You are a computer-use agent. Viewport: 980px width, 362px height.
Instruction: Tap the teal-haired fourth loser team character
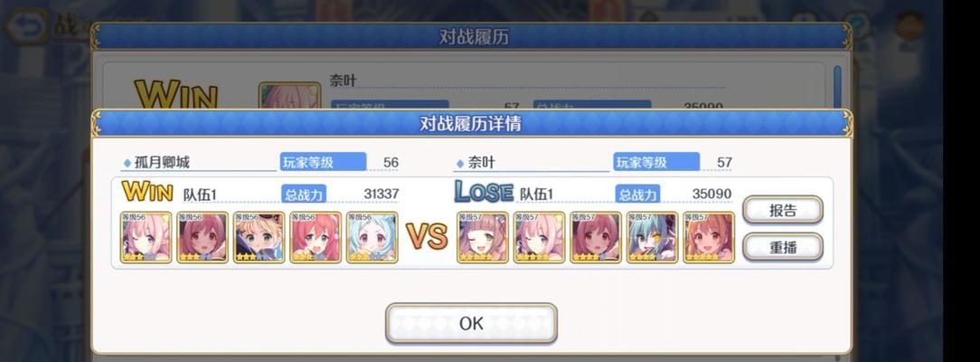(653, 237)
